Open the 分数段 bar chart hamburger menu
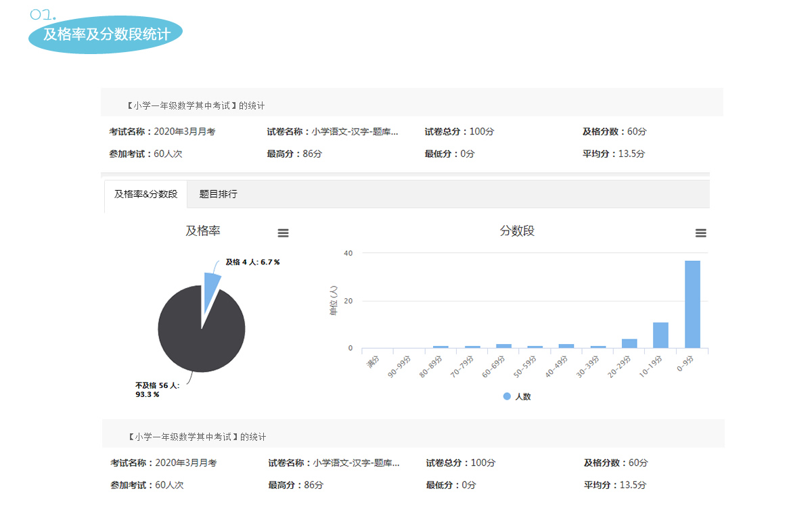 point(700,233)
